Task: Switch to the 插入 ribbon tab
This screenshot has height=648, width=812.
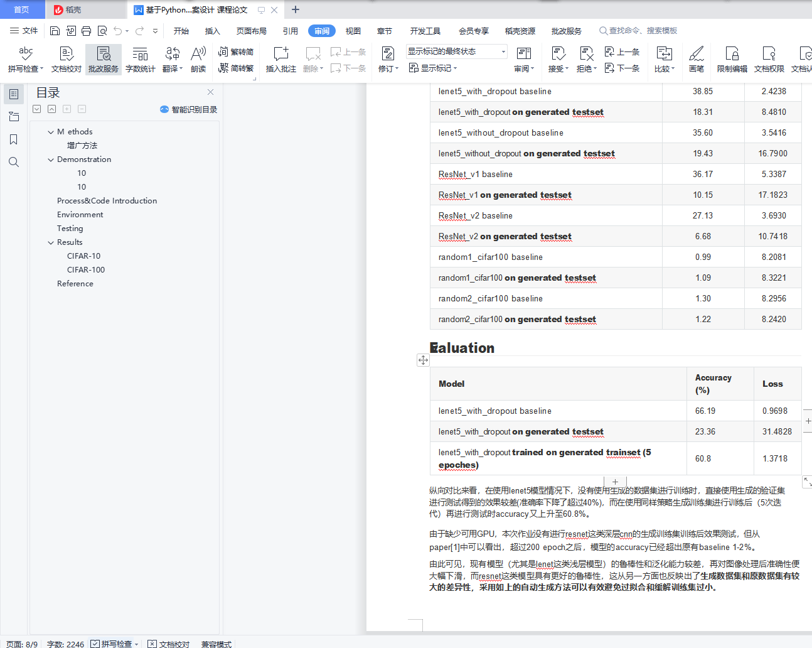Action: [213, 31]
